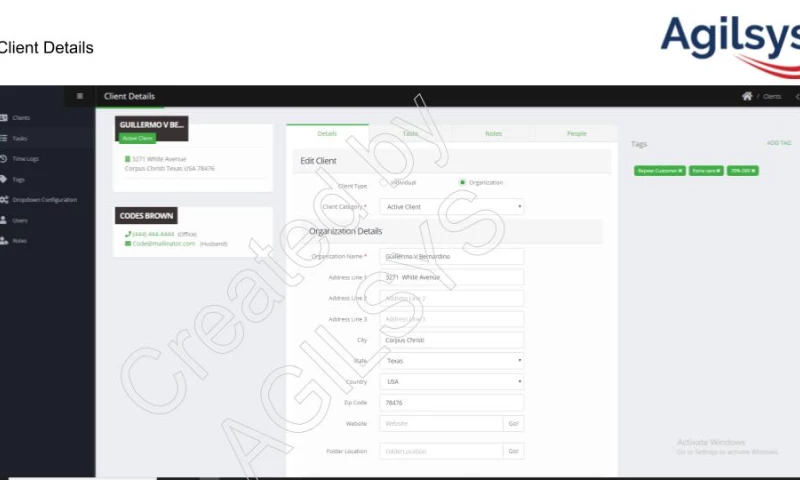This screenshot has width=800, height=480.
Task: Click the Codes Brown phone number link
Action: point(153,234)
